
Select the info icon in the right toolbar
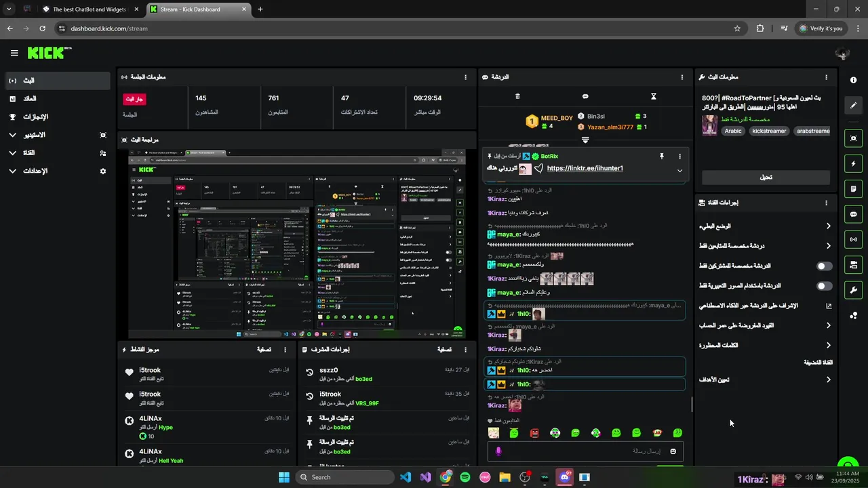[x=853, y=80]
